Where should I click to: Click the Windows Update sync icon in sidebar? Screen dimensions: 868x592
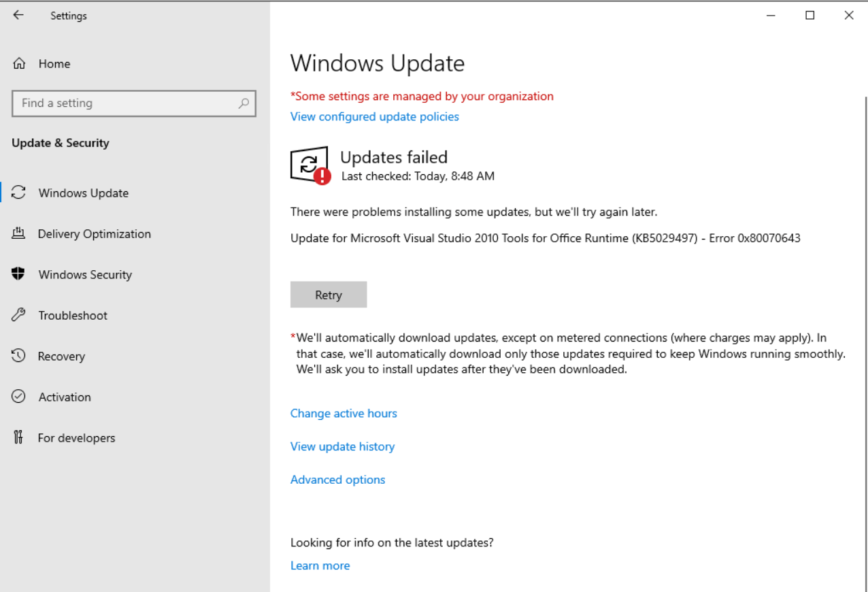click(x=19, y=193)
